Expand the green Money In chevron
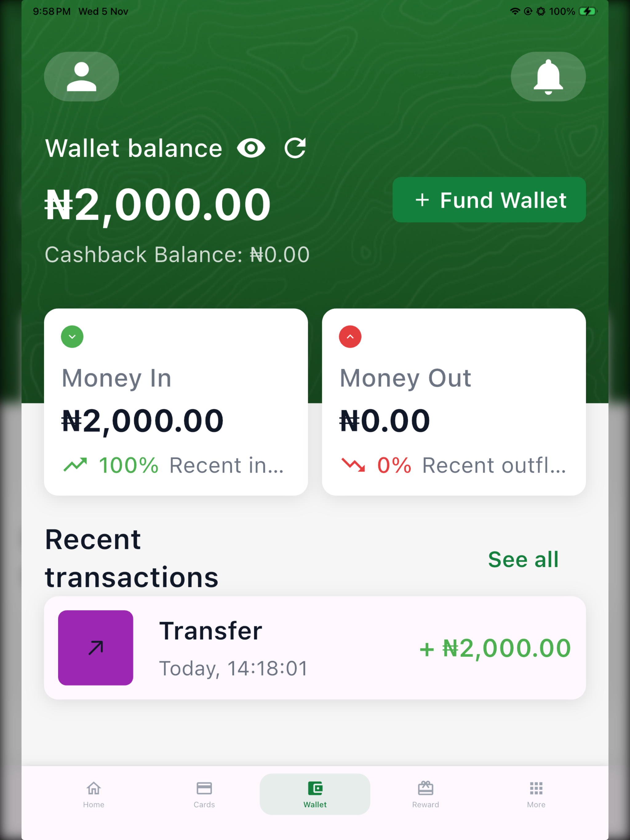630x840 pixels. point(72,336)
